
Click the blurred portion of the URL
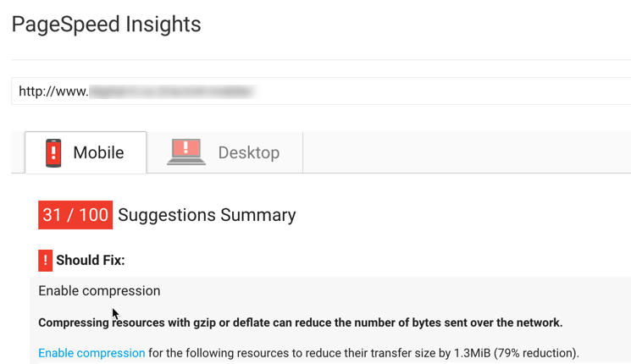tap(172, 91)
